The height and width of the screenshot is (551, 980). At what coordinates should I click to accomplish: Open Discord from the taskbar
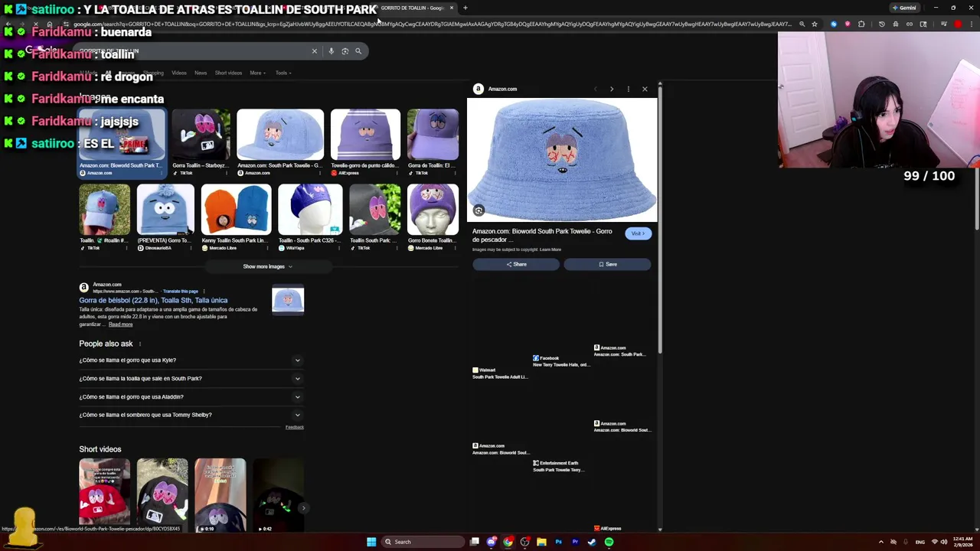tap(491, 542)
